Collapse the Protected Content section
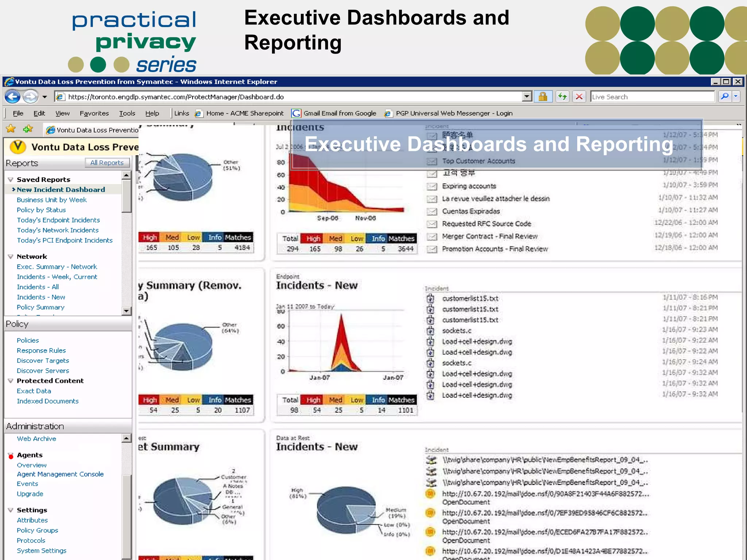This screenshot has height=560, width=747. coord(11,381)
